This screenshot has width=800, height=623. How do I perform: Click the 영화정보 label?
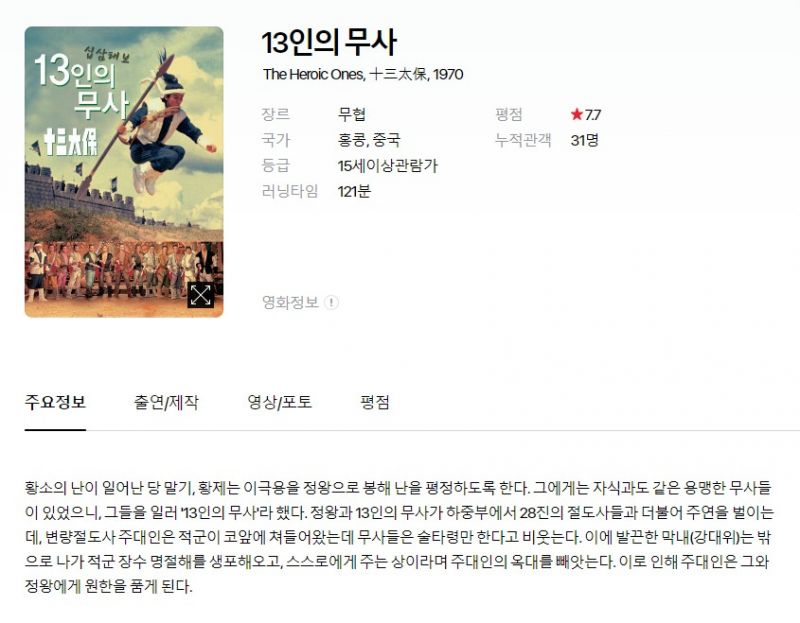(x=290, y=303)
